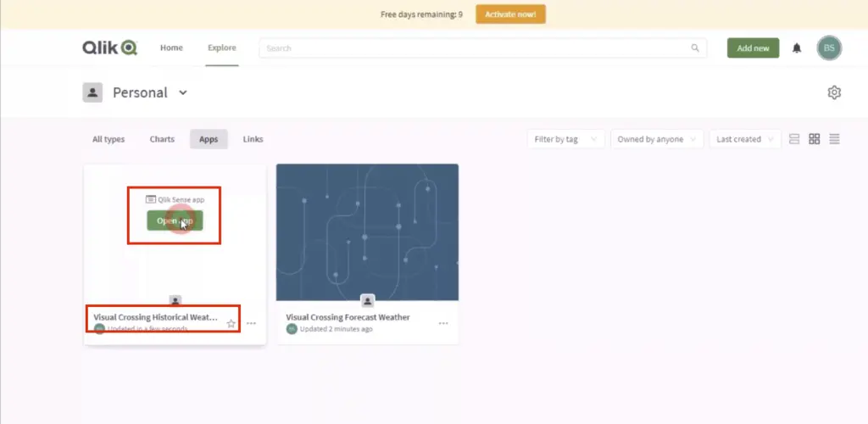Switch to large card row view
868x424 pixels.
(794, 139)
